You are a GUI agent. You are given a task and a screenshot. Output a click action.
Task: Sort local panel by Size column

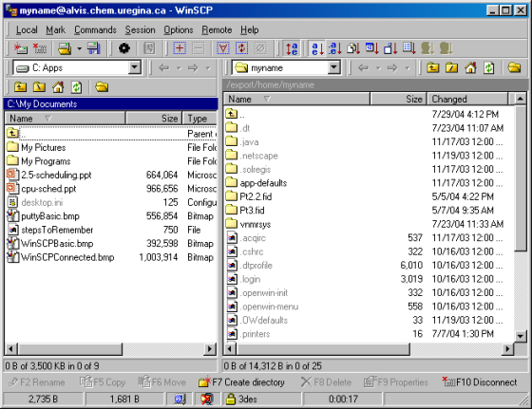154,118
